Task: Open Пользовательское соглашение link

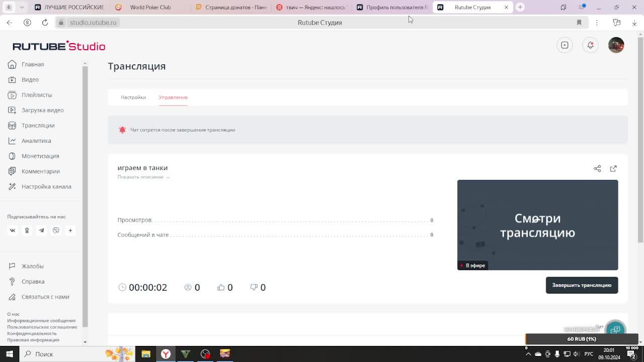Action: (42, 327)
